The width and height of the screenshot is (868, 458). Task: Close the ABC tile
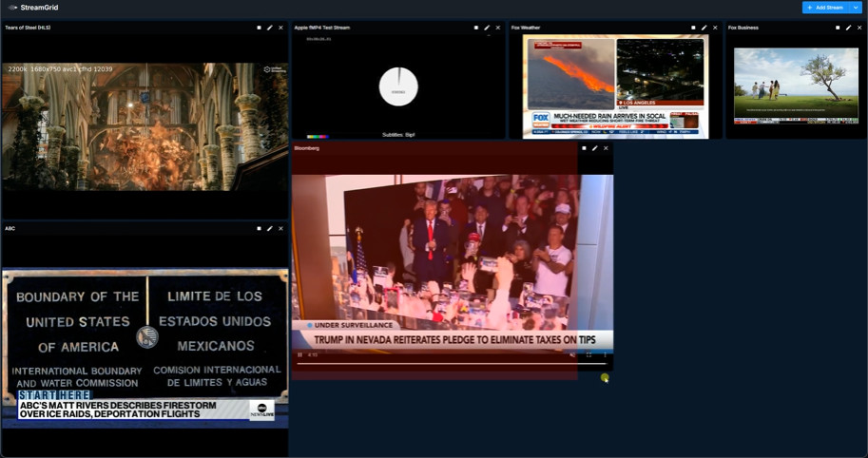(280, 228)
